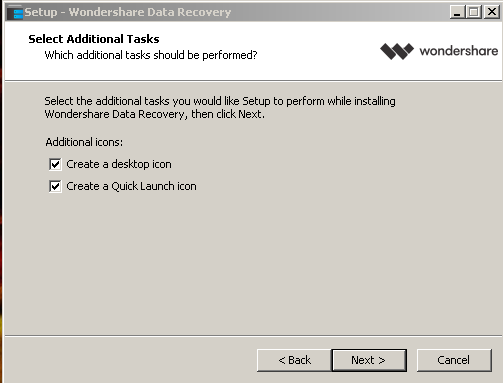This screenshot has height=383, width=503.
Task: Click the instruction paragraph about additional tasks
Action: (220, 108)
